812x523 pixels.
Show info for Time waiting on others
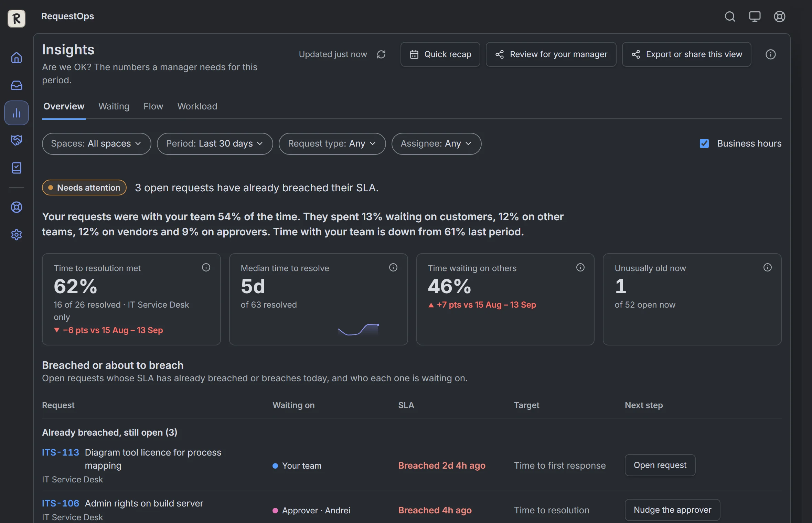(580, 267)
